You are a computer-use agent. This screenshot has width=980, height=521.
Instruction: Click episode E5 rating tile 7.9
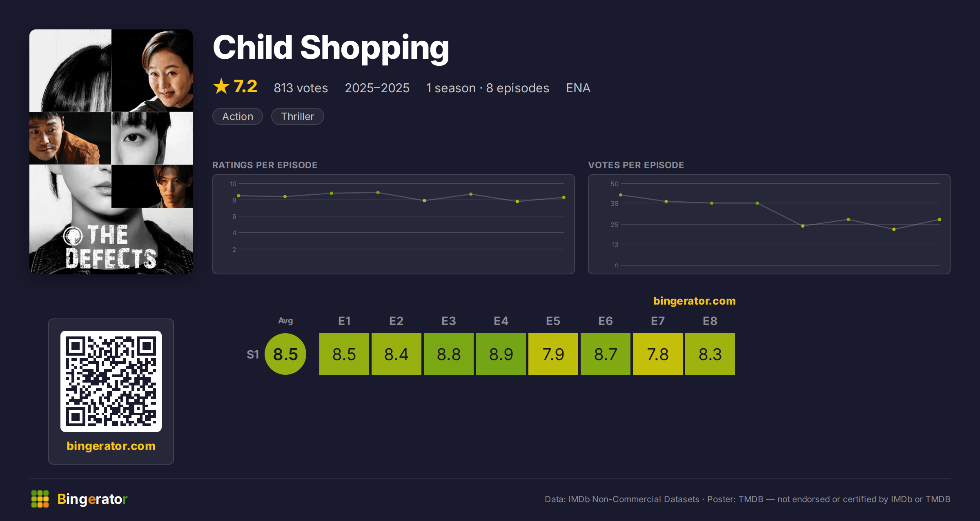[553, 354]
